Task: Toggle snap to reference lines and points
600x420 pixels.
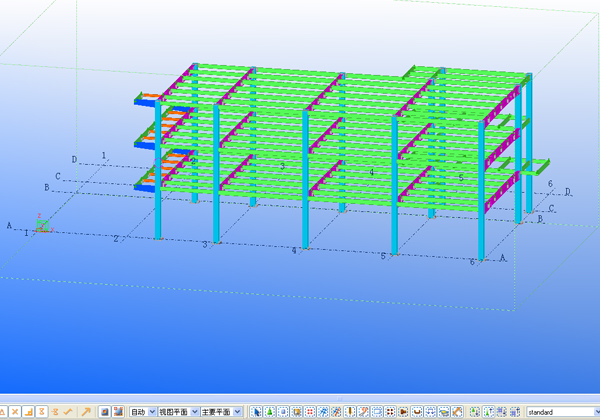Action: [104, 412]
